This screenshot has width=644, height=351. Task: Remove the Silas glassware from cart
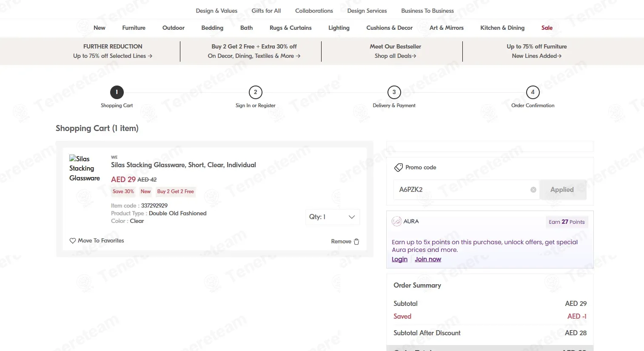click(345, 242)
